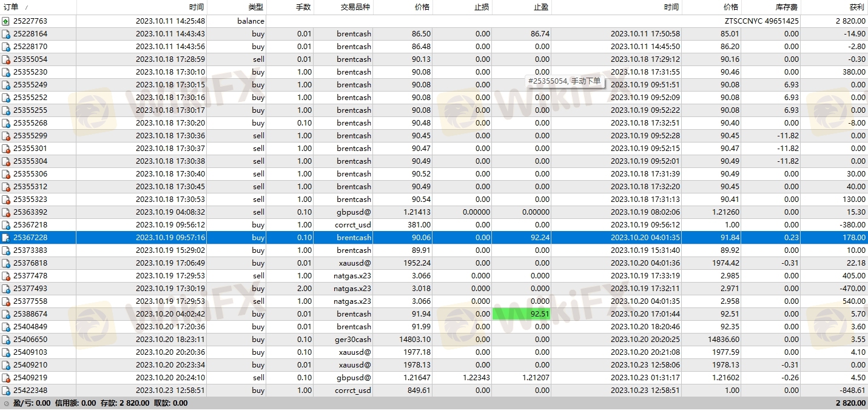This screenshot has height=416, width=868.
Task: Click the green highlighted 92.51 take-profit cell
Action: [522, 314]
